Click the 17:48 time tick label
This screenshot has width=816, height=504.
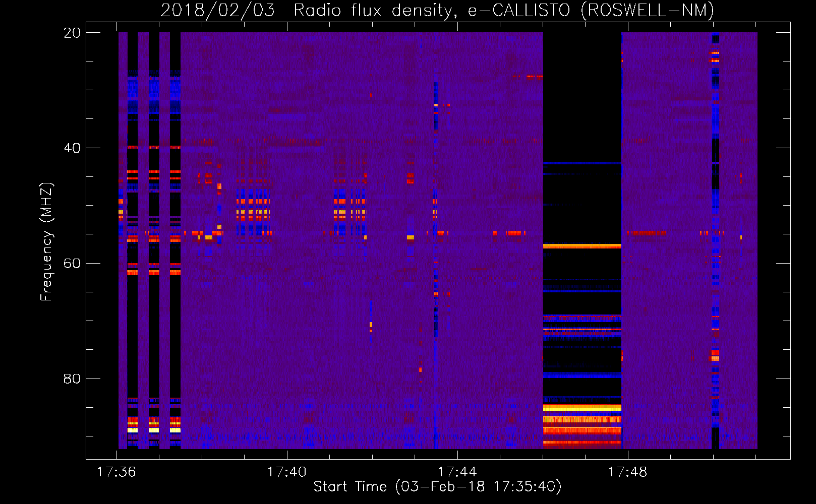628,472
